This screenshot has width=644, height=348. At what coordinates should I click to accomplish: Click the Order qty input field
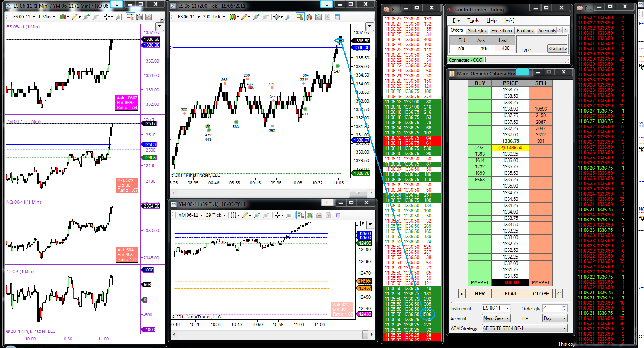click(x=552, y=308)
